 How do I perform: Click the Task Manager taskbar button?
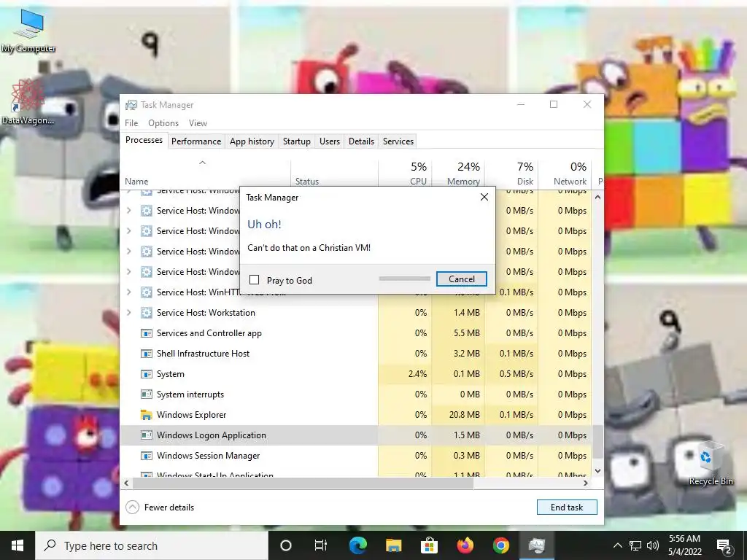click(536, 545)
